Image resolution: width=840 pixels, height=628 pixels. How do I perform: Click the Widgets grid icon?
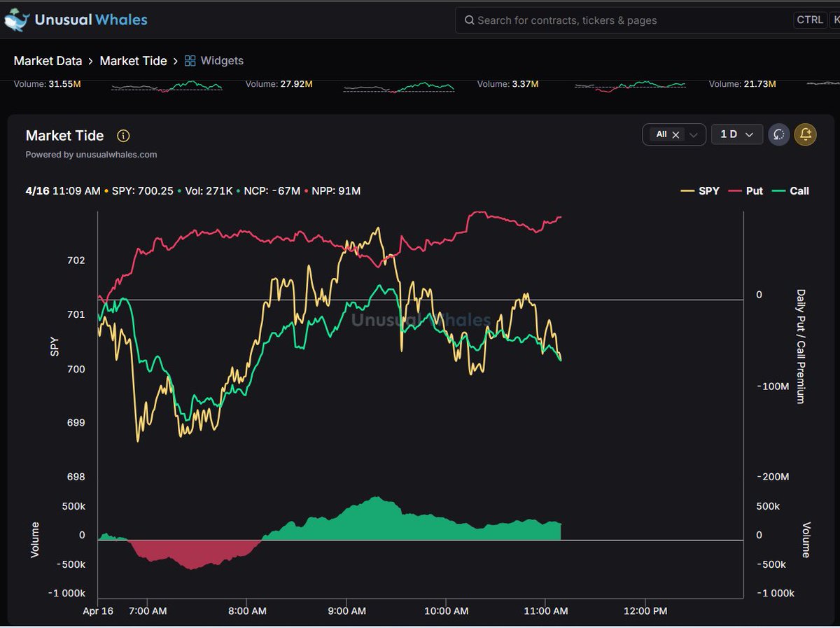pos(190,61)
